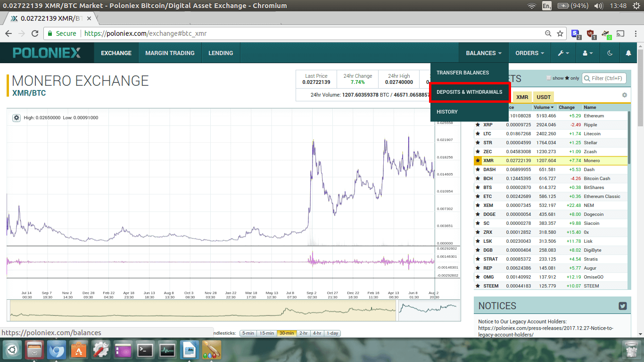This screenshot has width=644, height=362.
Task: Expand the Balances dropdown
Action: 484,53
